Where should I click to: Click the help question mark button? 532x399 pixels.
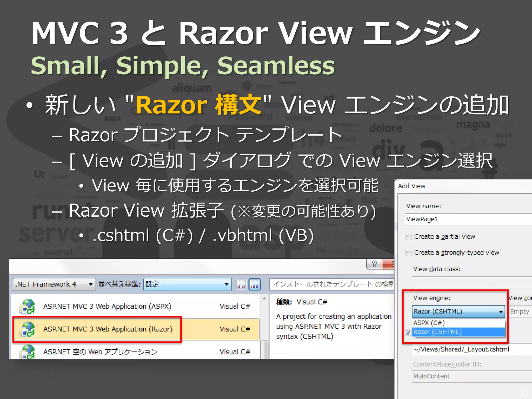(x=374, y=264)
